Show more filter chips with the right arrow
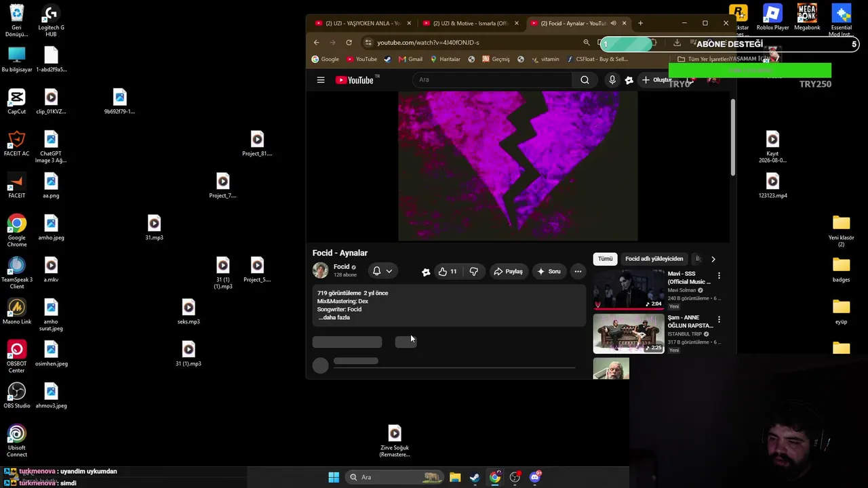 click(713, 259)
